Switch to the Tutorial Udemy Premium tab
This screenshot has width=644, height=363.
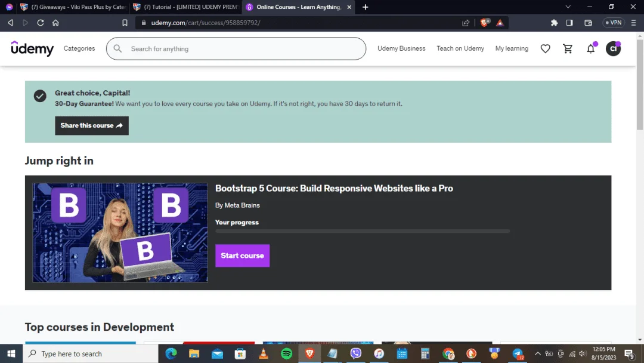(x=186, y=7)
